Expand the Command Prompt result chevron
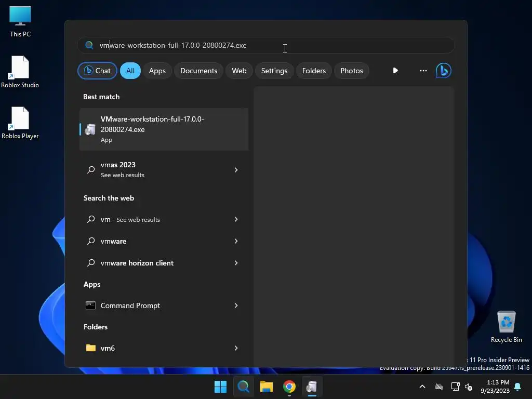 (x=236, y=305)
